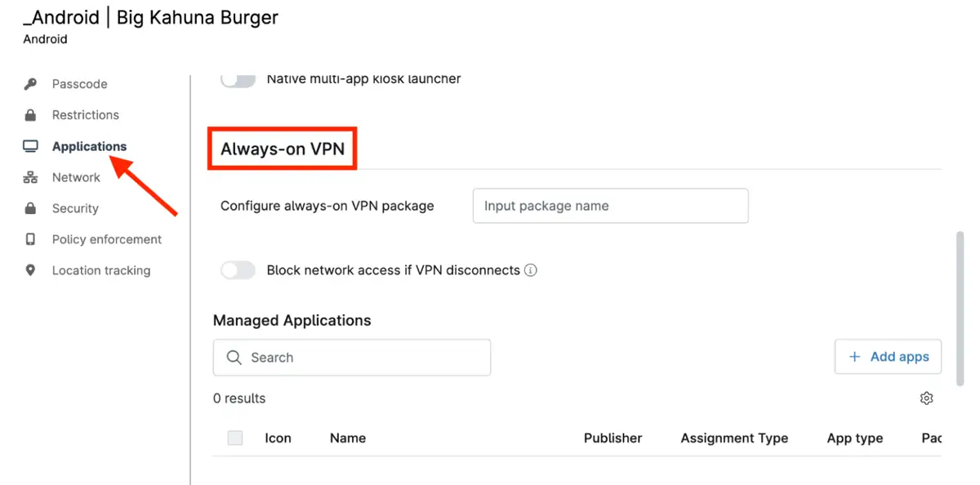Click the search magnifier icon
Image resolution: width=980 pixels, height=485 pixels.
click(x=234, y=358)
